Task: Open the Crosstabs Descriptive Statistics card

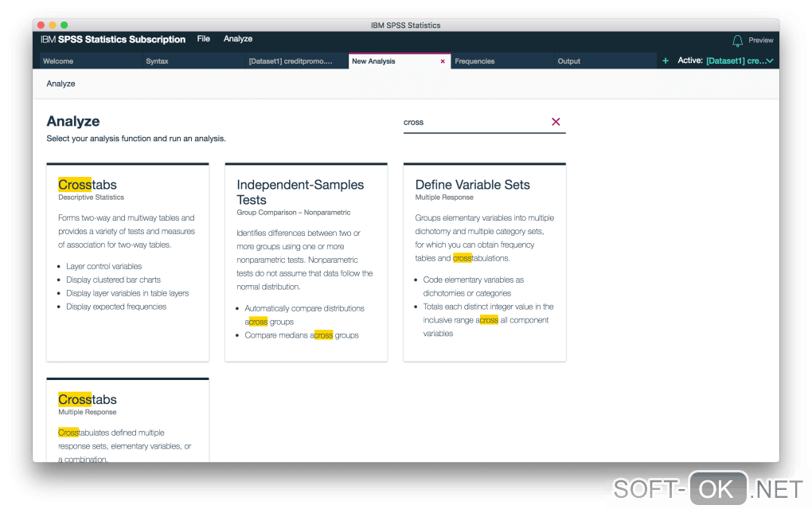Action: click(x=127, y=262)
